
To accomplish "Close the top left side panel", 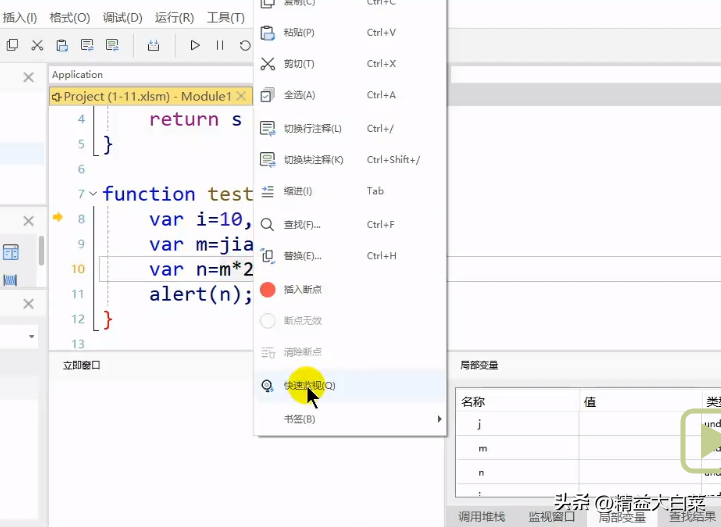I will (x=29, y=77).
